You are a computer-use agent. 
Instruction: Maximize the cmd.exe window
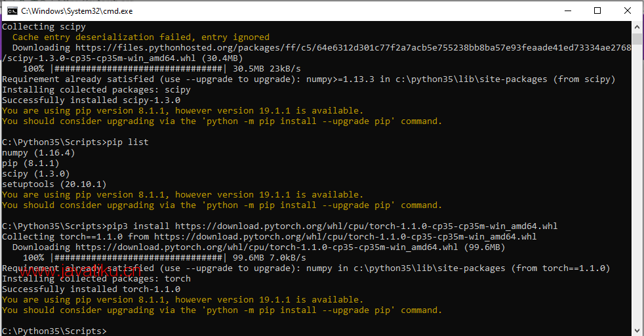coord(597,10)
